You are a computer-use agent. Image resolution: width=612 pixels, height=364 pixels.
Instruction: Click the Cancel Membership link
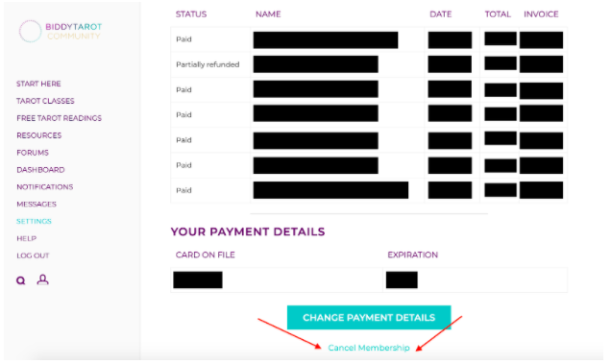(369, 348)
